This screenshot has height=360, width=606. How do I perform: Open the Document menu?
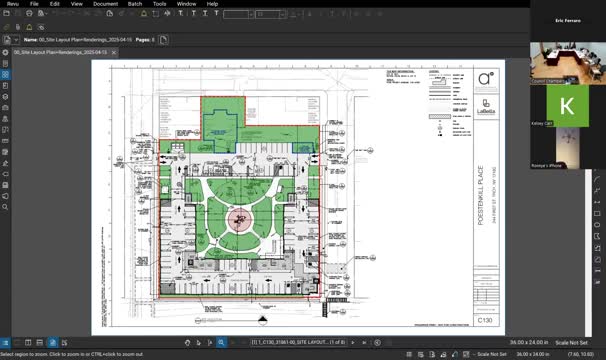(x=106, y=4)
